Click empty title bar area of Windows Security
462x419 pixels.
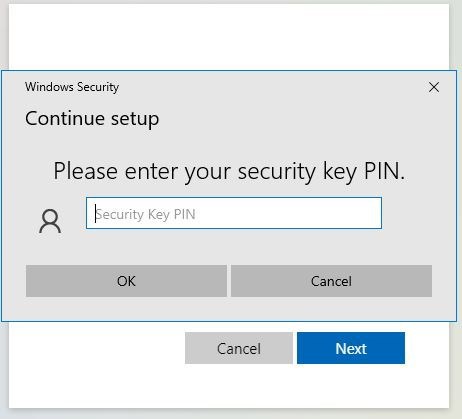coord(267,87)
